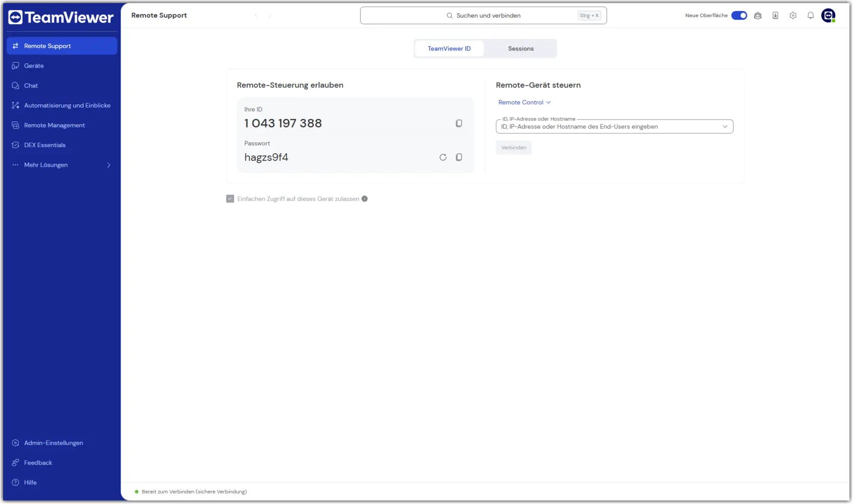
Task: Click the Verbinden button
Action: [x=514, y=148]
